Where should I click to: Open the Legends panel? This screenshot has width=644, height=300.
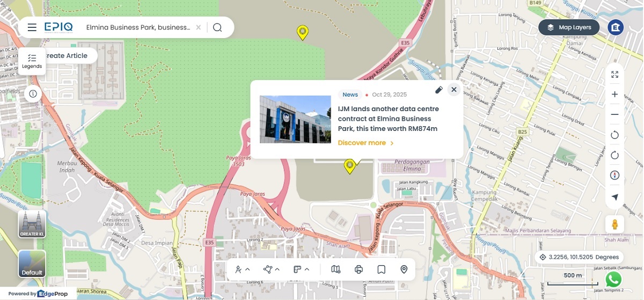click(32, 62)
